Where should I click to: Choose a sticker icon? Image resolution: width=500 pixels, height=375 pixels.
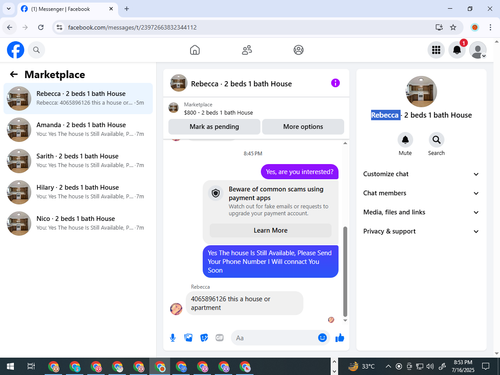204,338
